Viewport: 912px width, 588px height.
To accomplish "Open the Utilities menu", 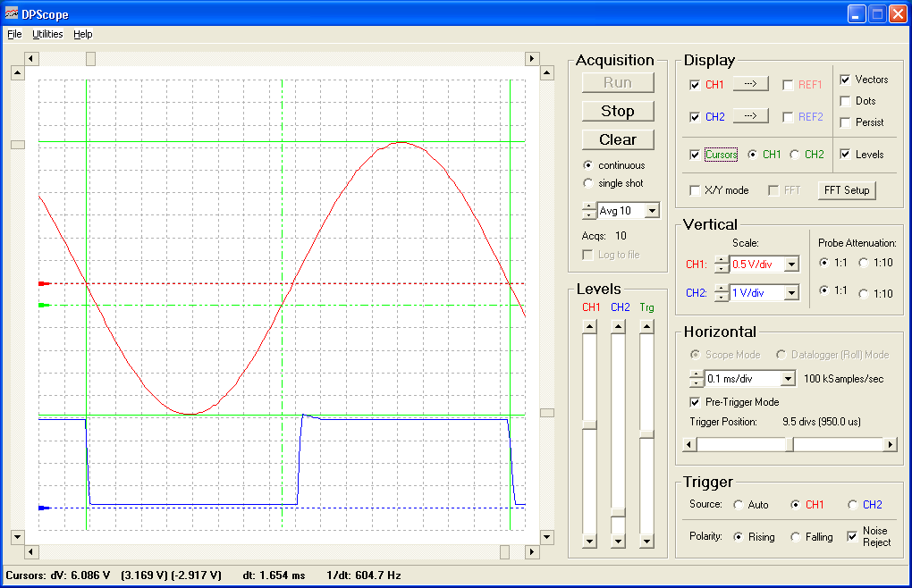I will [x=46, y=34].
